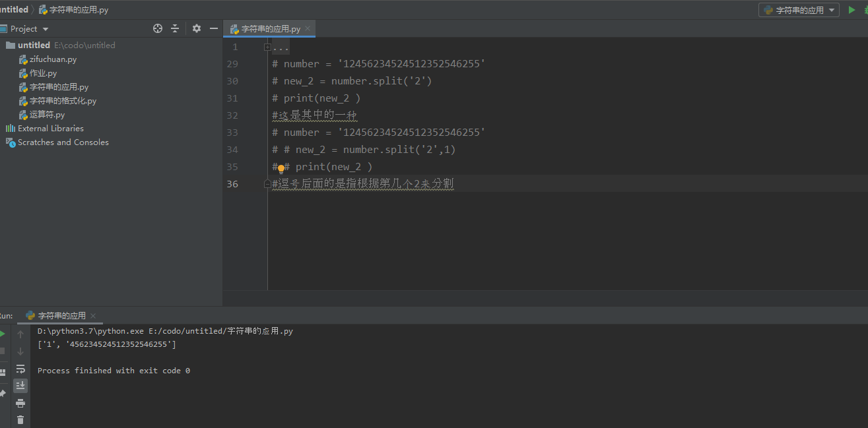
Task: Click Scratches and Consoles node
Action: [63, 142]
